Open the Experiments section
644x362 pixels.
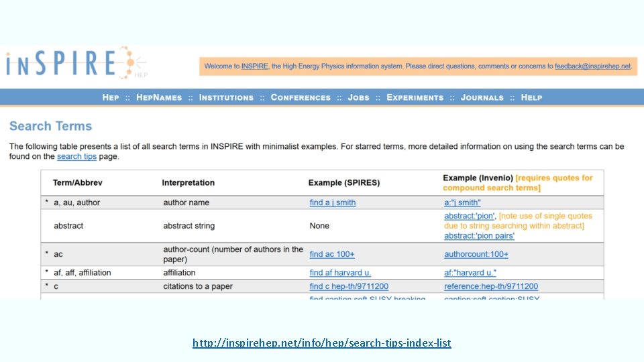coord(415,97)
